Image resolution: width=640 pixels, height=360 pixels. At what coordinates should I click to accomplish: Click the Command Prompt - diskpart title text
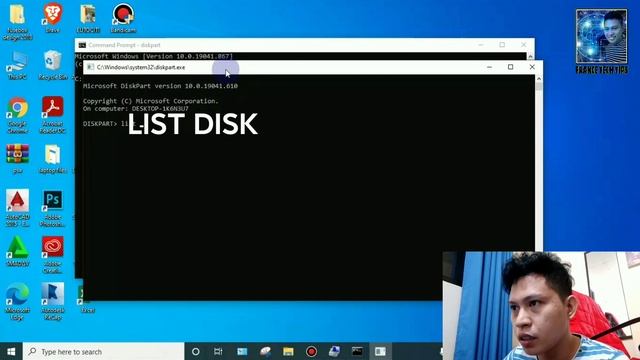[x=124, y=45]
